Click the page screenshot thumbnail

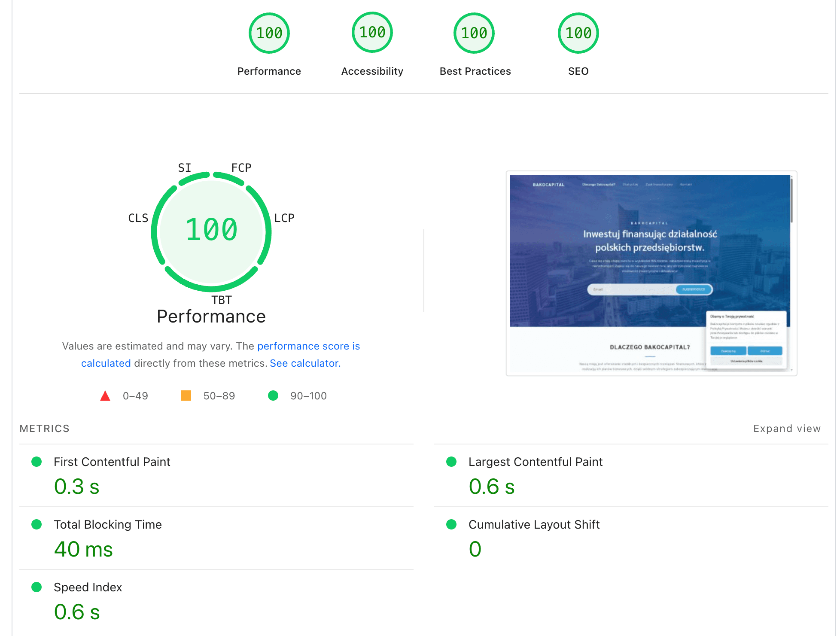pyautogui.click(x=651, y=274)
